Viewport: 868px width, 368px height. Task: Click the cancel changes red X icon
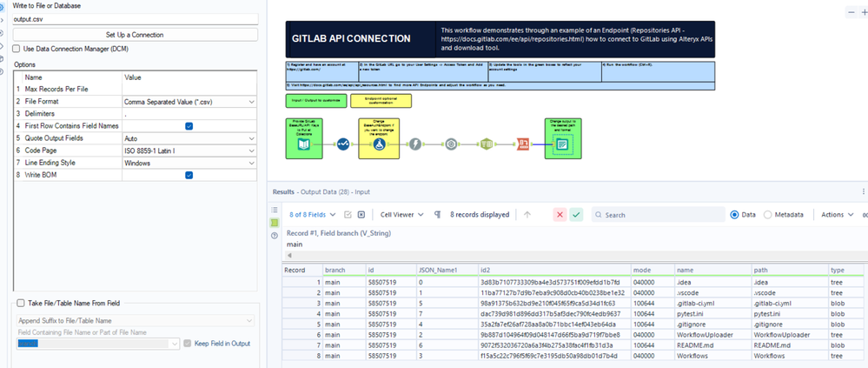tap(560, 215)
